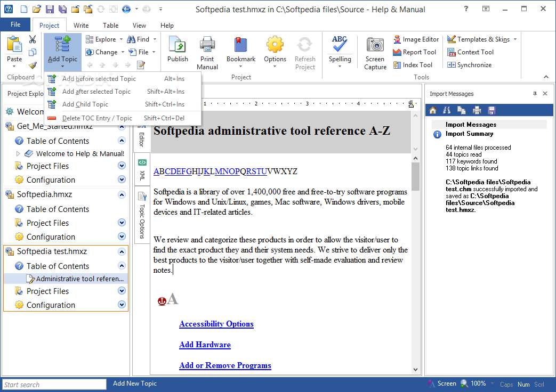The image size is (556, 392).
Task: Click the Paste clipboard icon
Action: (x=14, y=44)
